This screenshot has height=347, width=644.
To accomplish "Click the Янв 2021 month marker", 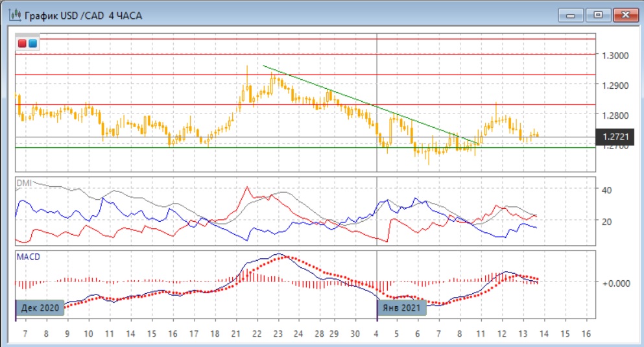I will click(403, 307).
